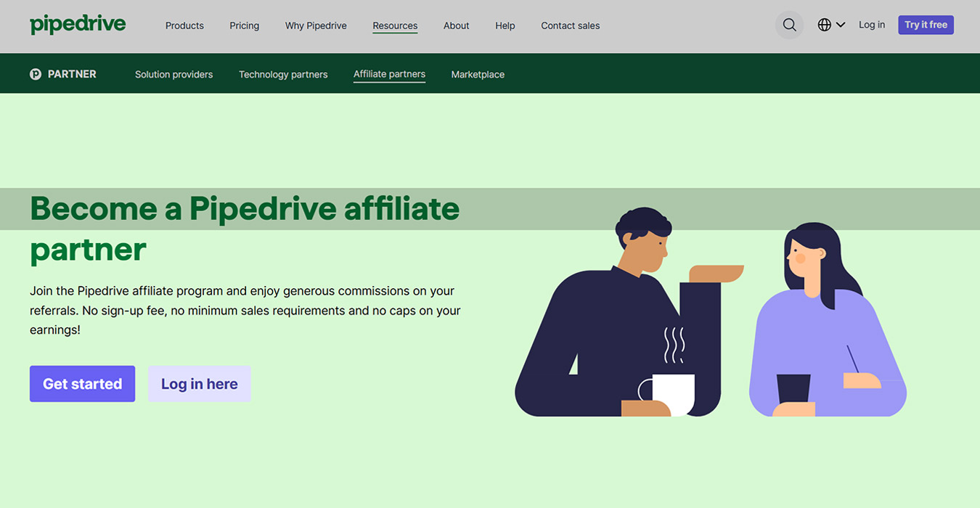The image size is (980, 508).
Task: Open the search magnifier icon
Action: coord(789,25)
